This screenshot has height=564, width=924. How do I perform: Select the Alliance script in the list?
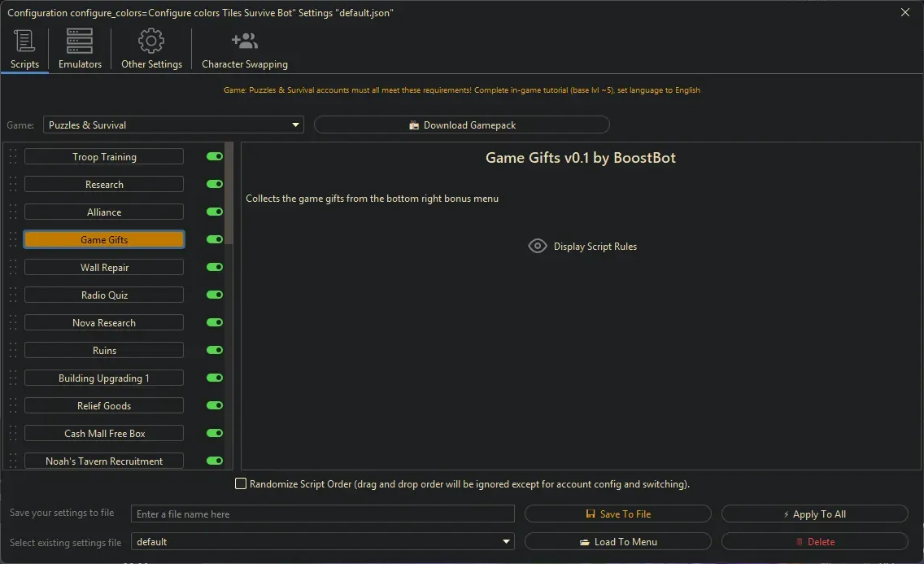[x=104, y=212]
